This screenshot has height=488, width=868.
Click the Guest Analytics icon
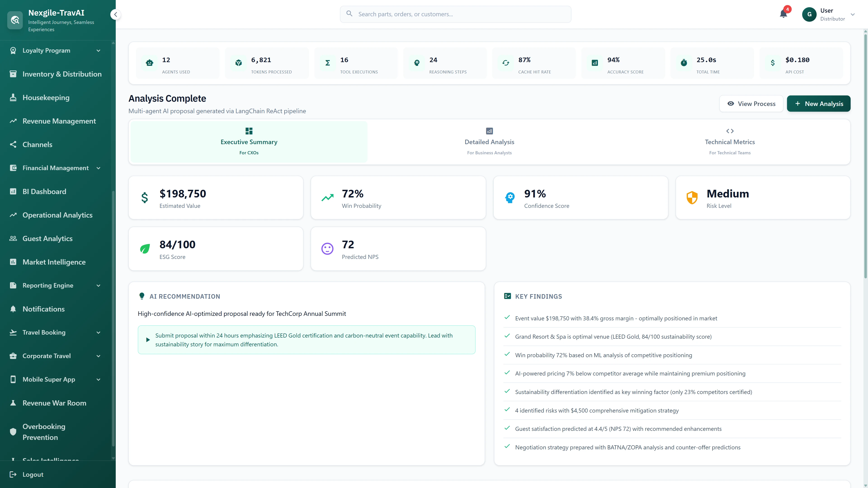coord(13,238)
